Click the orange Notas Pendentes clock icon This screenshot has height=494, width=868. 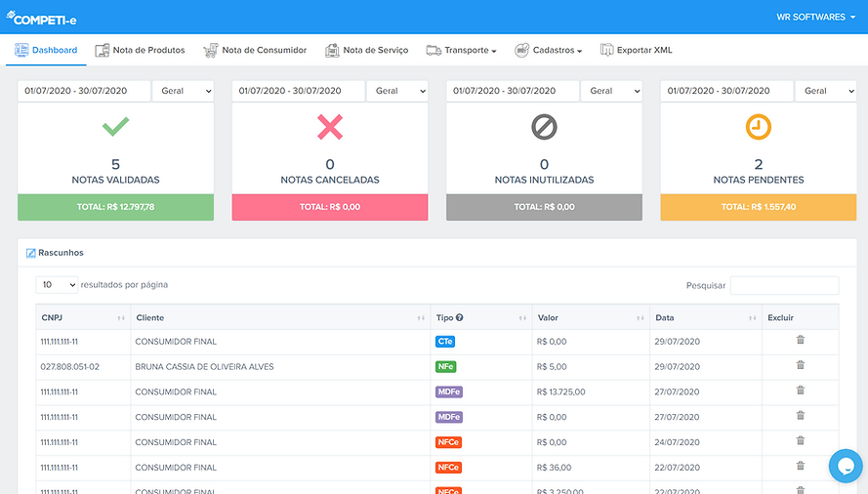pos(758,127)
